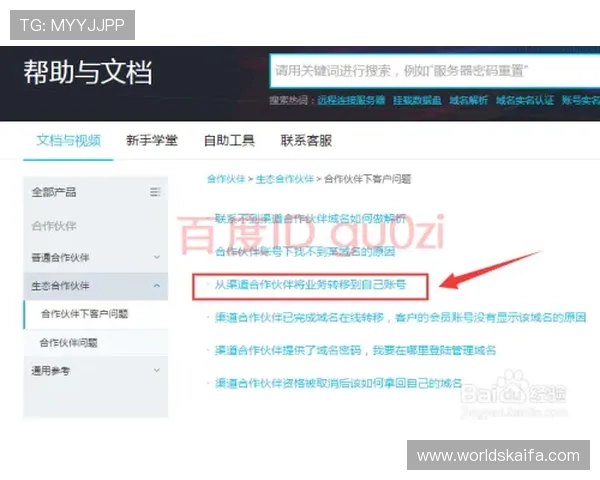Open article 联系不到渠道合作伙伴域名如何做解析
600x480 pixels.
tap(310, 219)
